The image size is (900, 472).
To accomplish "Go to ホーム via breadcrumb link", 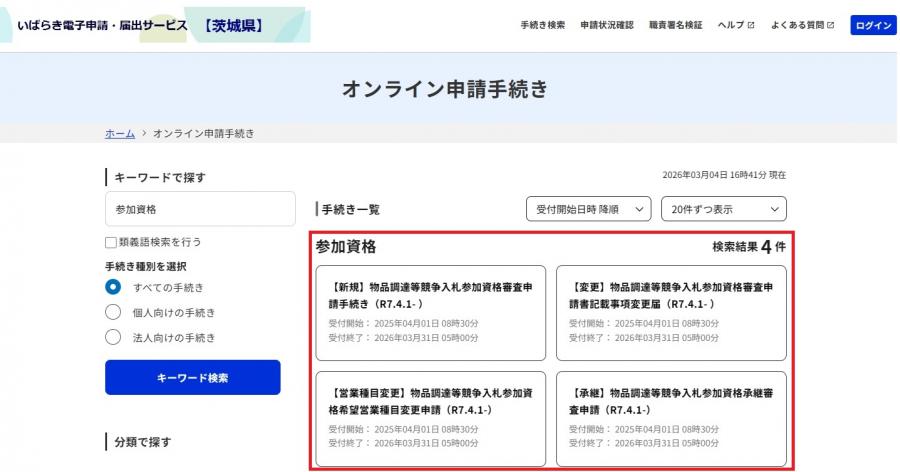I will [120, 133].
